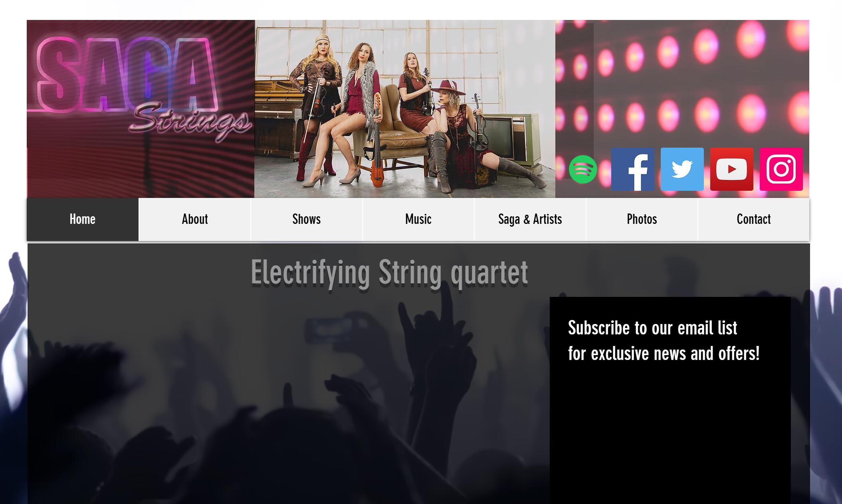Open the Spotify profile icon
This screenshot has width=842, height=504.
pos(583,169)
